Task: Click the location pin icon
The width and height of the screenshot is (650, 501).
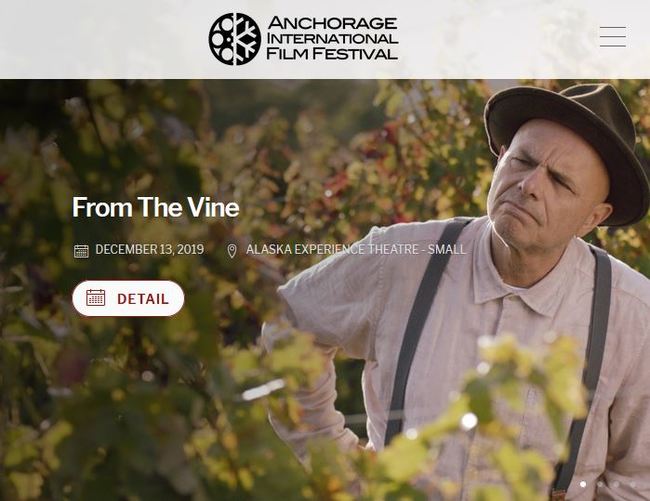Action: [x=232, y=251]
